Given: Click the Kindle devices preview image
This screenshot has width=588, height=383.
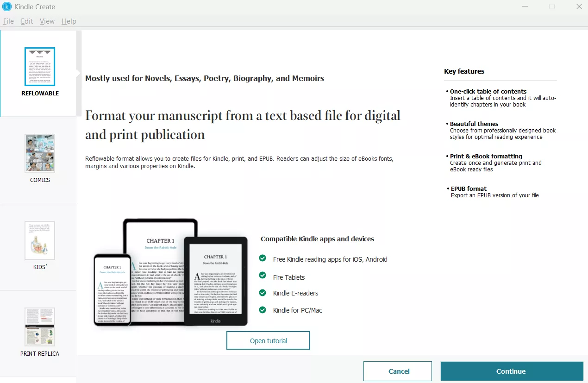Looking at the screenshot, I should click(x=170, y=273).
